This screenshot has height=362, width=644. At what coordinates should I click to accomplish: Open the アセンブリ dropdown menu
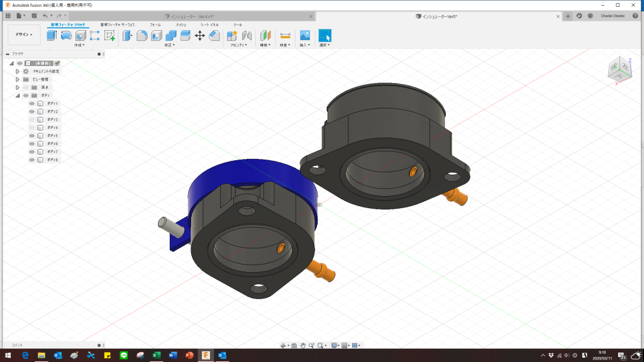(238, 45)
